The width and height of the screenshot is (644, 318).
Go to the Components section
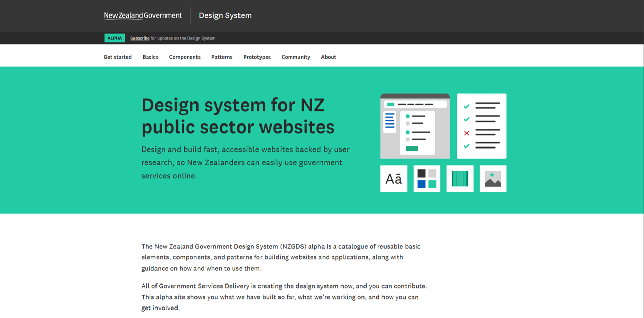185,57
